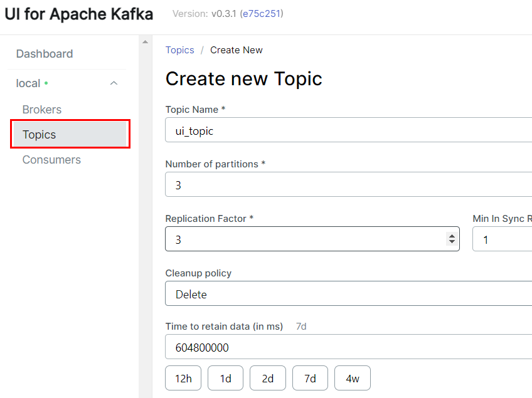Click the Create new Topic heading
Image resolution: width=532 pixels, height=398 pixels.
point(243,79)
